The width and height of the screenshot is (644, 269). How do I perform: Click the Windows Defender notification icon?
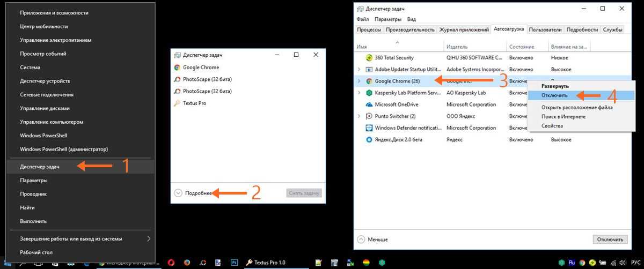point(369,128)
